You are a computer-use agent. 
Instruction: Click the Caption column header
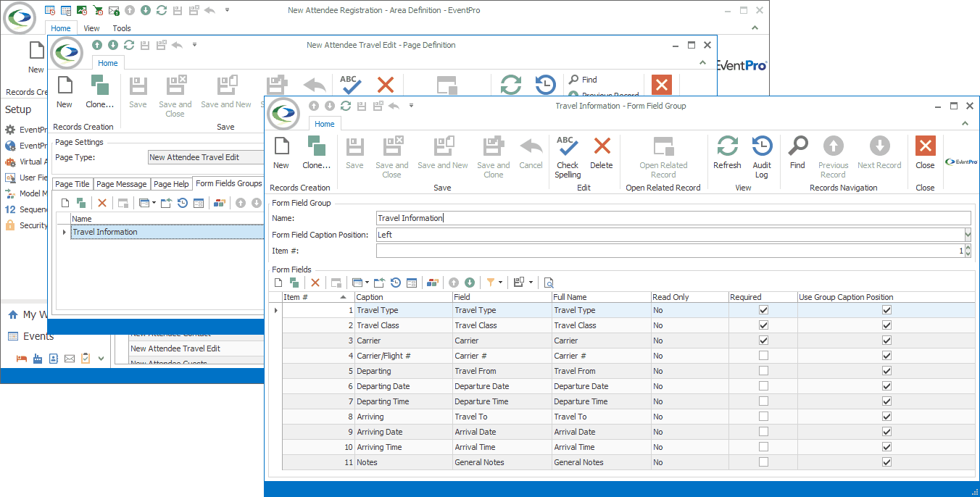pos(402,297)
